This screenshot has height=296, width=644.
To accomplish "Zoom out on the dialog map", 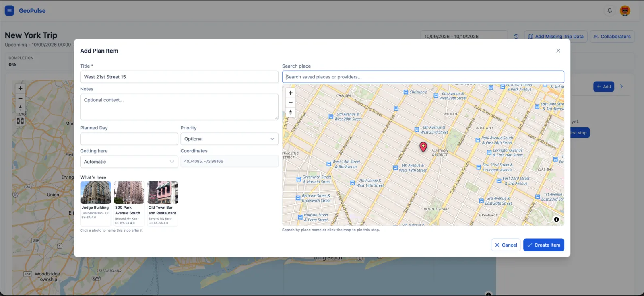I will (291, 103).
